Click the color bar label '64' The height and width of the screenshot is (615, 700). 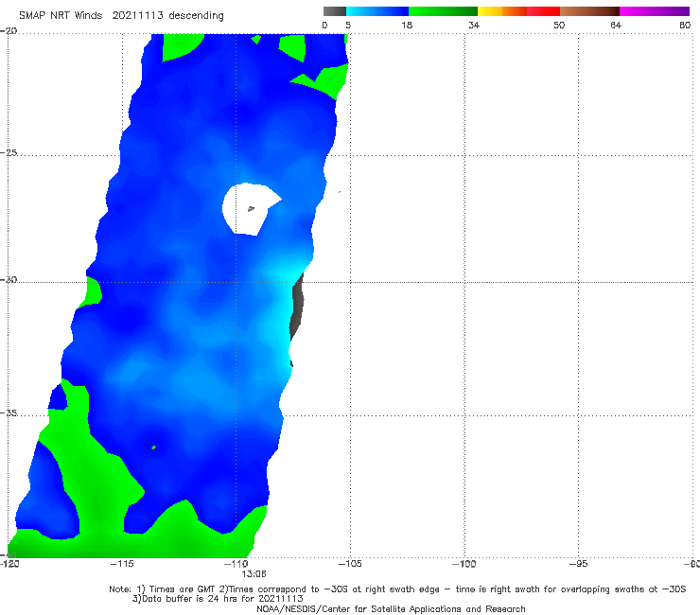coord(616,26)
